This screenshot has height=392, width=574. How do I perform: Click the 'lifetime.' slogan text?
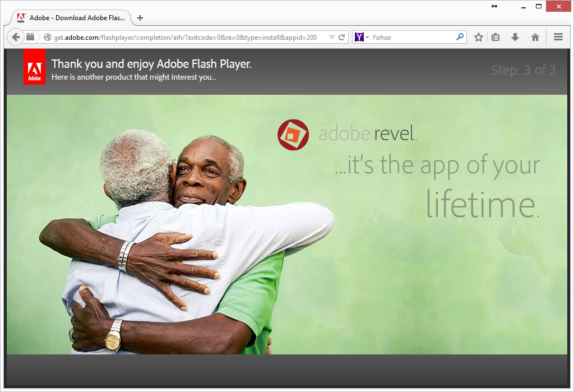(x=483, y=204)
